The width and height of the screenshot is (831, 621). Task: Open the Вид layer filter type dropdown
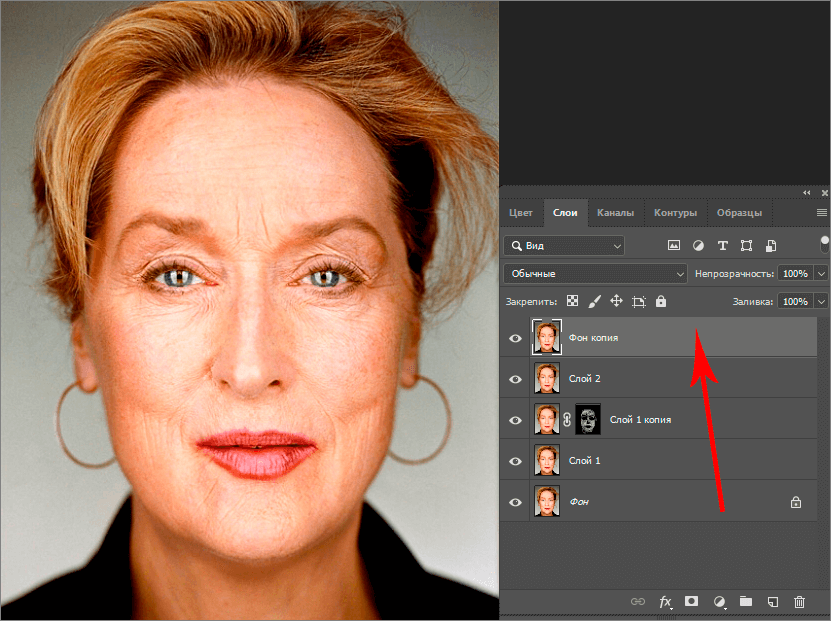click(x=564, y=245)
